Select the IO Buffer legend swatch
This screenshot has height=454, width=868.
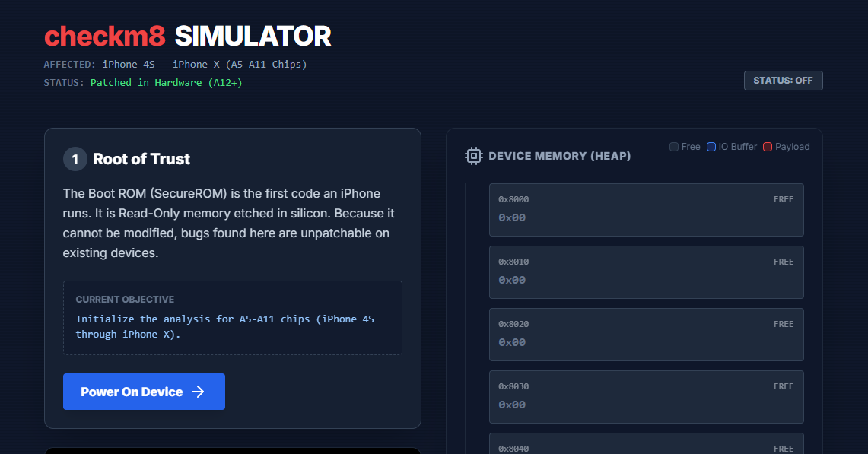click(711, 147)
